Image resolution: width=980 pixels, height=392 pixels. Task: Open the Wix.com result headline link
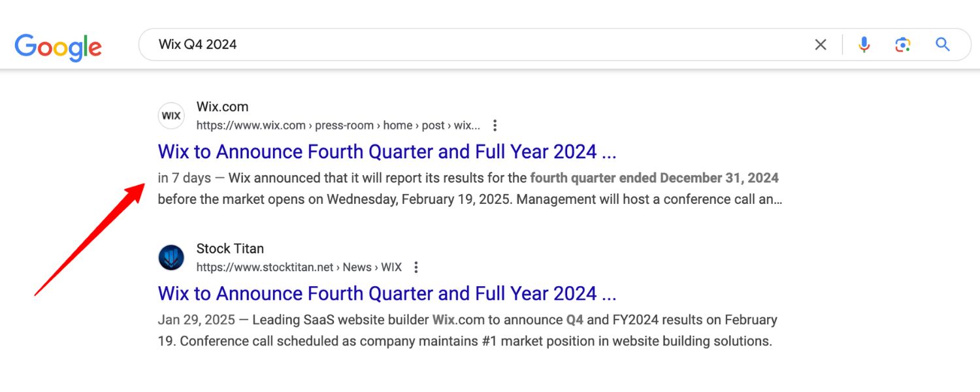tap(387, 152)
